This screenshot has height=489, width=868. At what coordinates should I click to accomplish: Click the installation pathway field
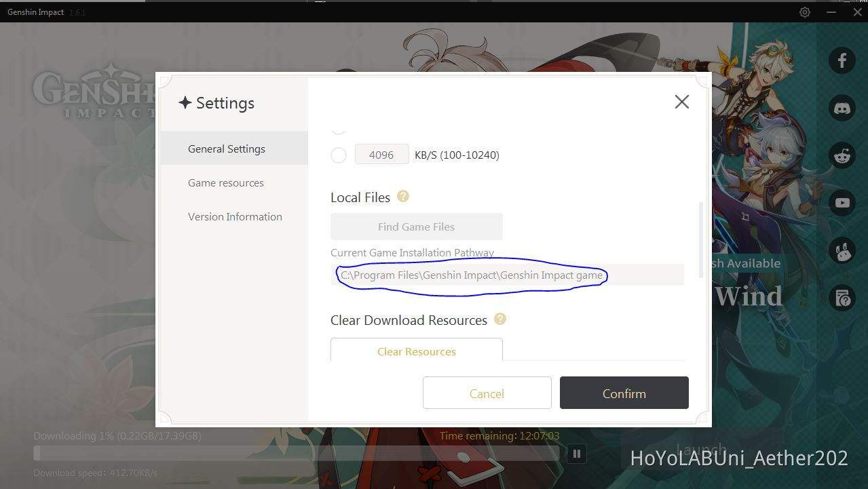pos(507,275)
